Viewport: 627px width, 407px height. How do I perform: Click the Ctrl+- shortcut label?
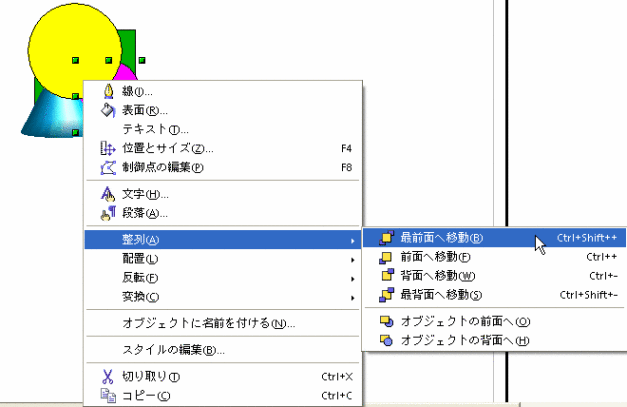[x=603, y=276]
